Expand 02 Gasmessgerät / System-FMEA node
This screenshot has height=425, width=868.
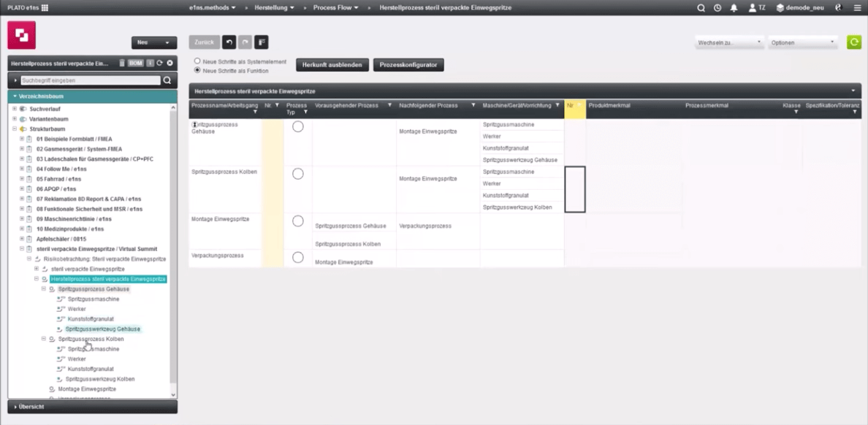pos(22,149)
